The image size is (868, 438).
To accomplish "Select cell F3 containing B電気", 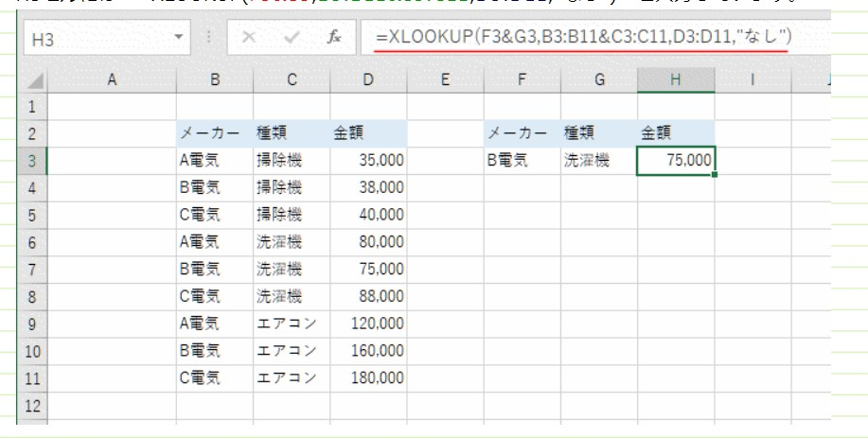I will pos(522,161).
